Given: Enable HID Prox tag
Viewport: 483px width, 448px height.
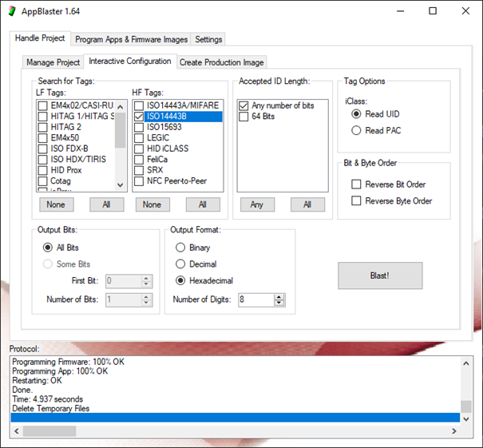Looking at the screenshot, I should 42,170.
